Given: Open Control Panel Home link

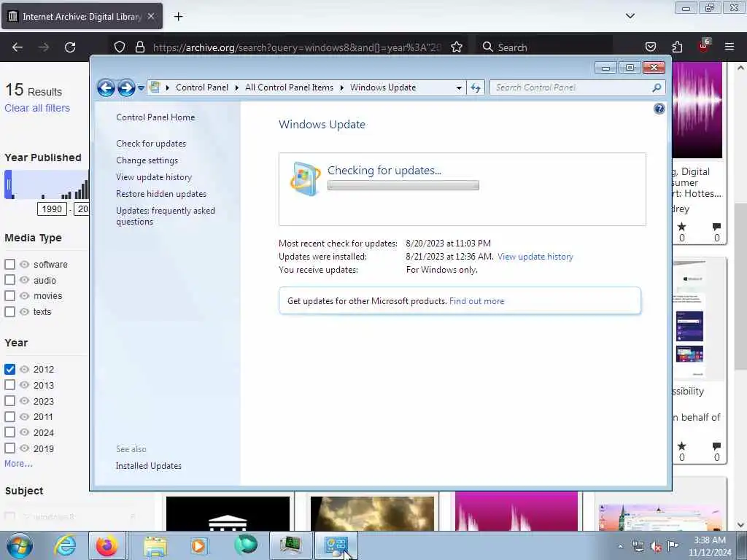Looking at the screenshot, I should (x=155, y=117).
